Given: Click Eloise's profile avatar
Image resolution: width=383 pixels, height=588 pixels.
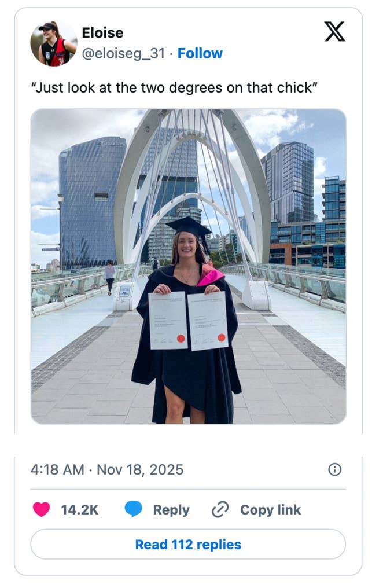Looking at the screenshot, I should point(53,42).
